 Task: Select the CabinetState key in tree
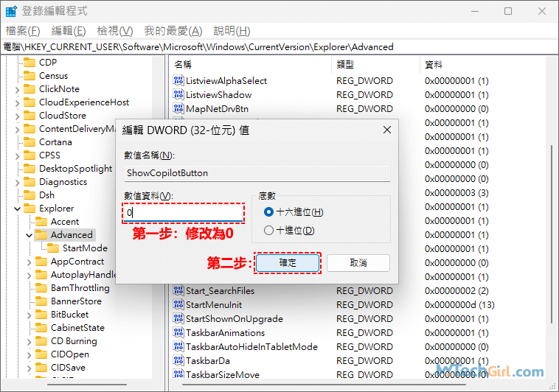(x=77, y=328)
